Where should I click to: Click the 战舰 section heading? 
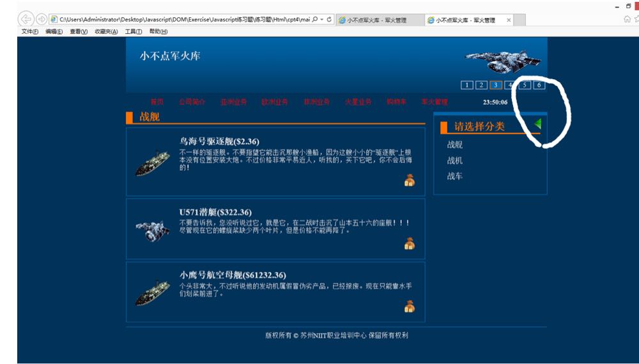149,117
